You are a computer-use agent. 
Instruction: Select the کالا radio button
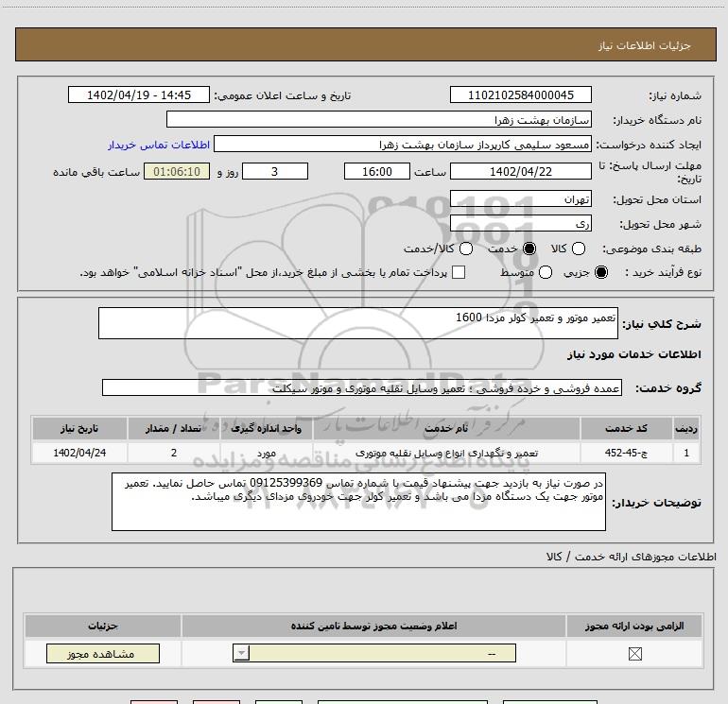578,249
